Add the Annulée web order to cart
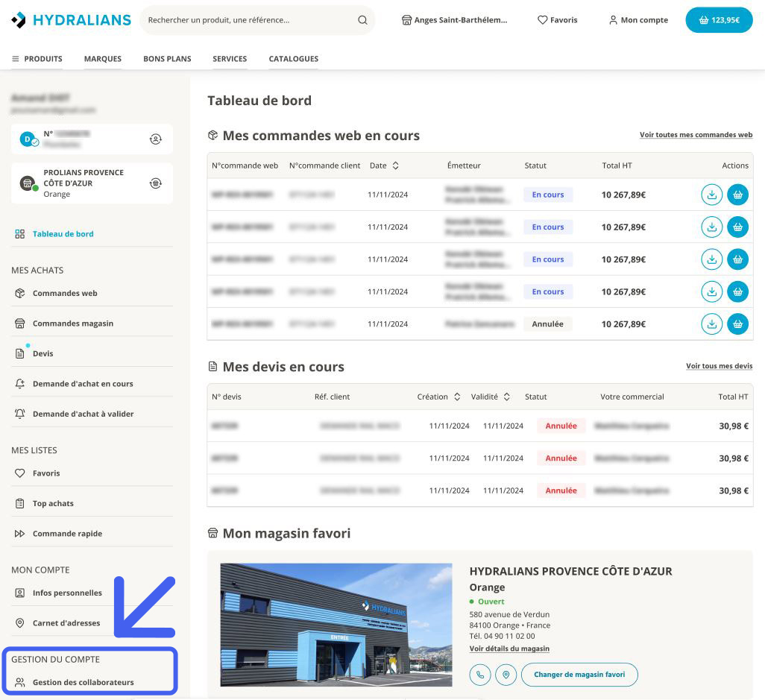 737,324
